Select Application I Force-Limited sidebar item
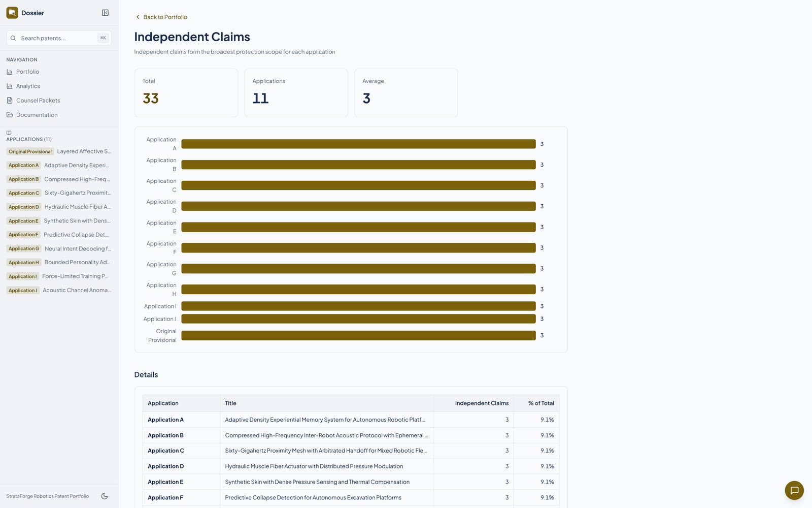Image resolution: width=812 pixels, height=508 pixels. (59, 276)
